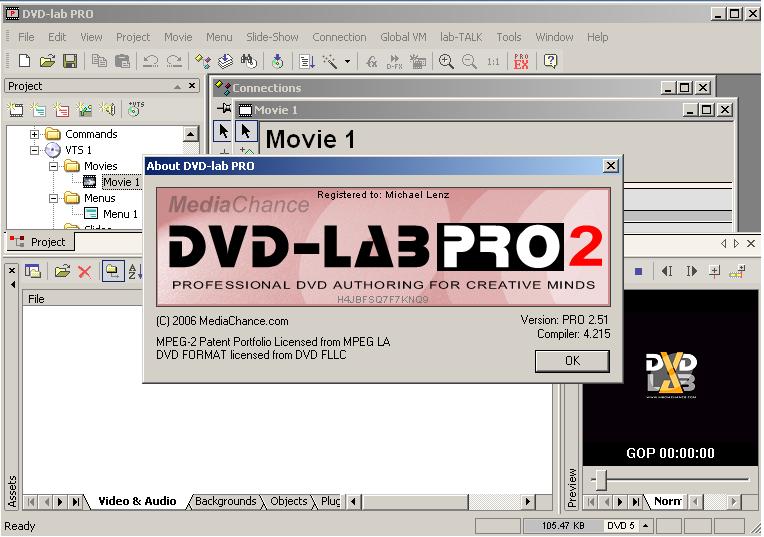
Task: Select Movie 1 in the project tree
Action: point(121,182)
